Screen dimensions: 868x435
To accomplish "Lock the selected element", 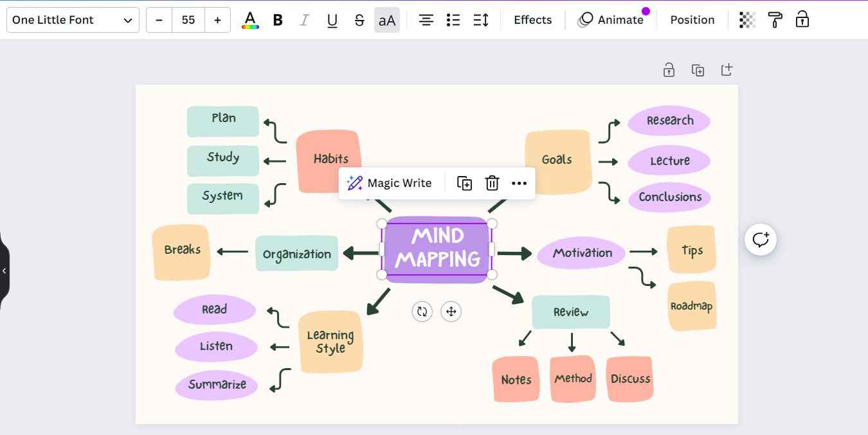I will (x=802, y=20).
